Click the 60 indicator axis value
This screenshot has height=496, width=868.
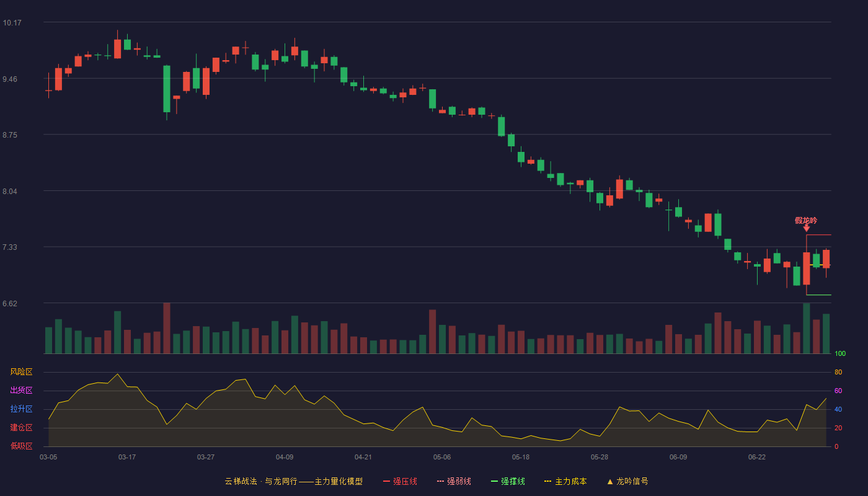point(838,391)
